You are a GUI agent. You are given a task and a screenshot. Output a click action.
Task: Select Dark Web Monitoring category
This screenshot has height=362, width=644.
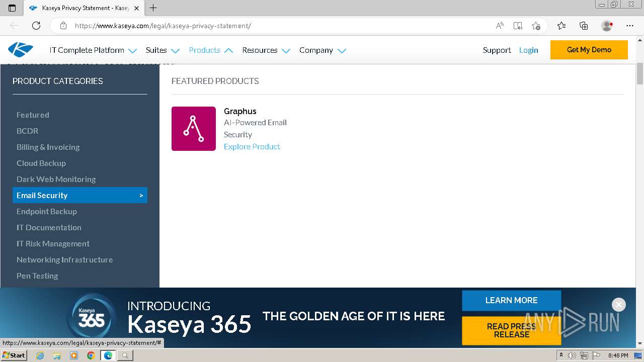(79, 179)
